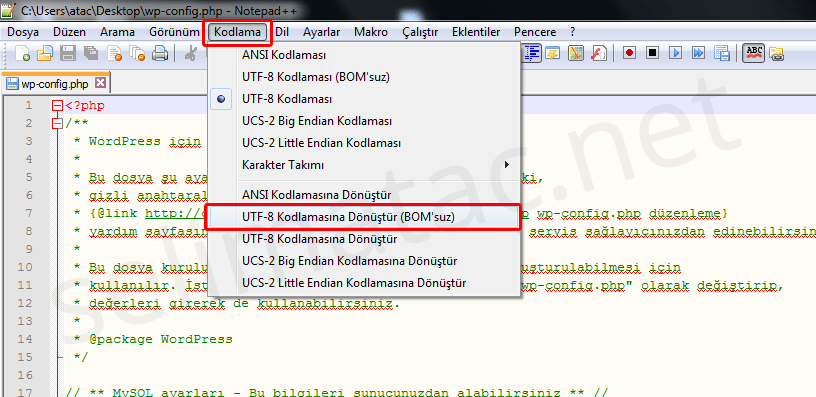
Task: Click the red Start Recording macro icon
Action: (x=630, y=53)
